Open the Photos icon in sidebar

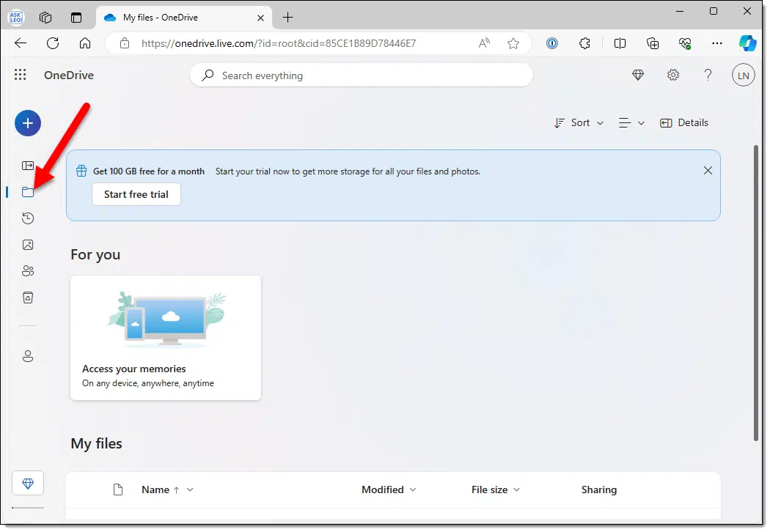pos(28,245)
